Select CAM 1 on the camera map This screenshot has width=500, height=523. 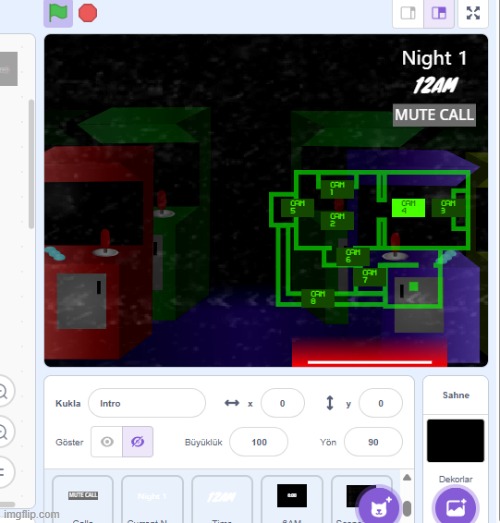pos(337,189)
